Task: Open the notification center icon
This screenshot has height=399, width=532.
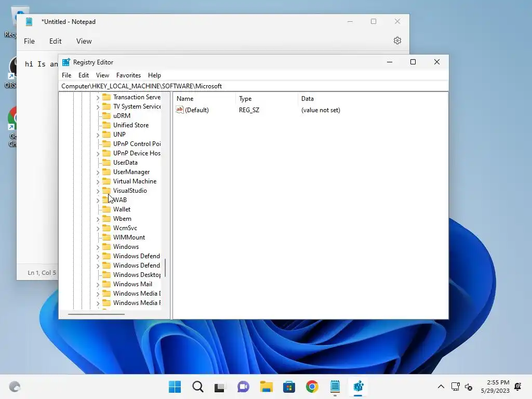Action: click(x=518, y=387)
